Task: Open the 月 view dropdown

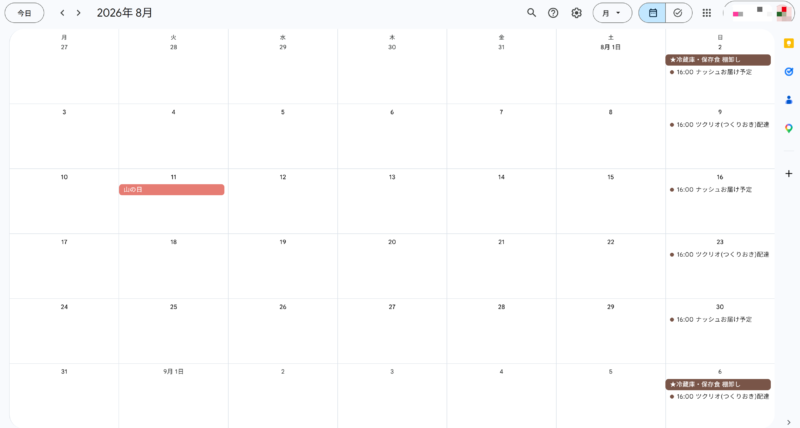Action: 612,13
